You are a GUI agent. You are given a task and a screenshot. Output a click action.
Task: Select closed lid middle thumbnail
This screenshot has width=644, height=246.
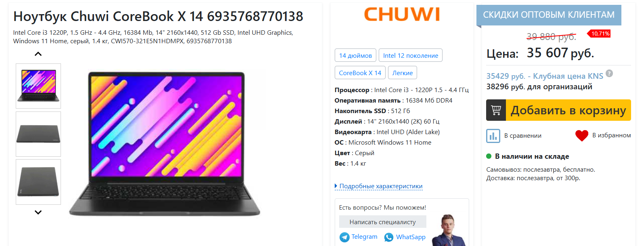(x=38, y=134)
